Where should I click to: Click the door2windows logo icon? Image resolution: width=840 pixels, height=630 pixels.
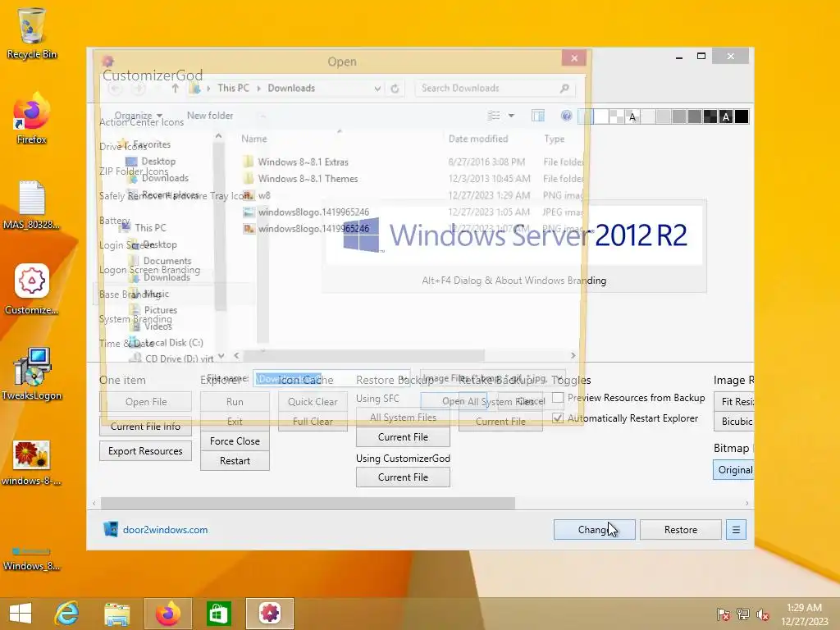(111, 529)
